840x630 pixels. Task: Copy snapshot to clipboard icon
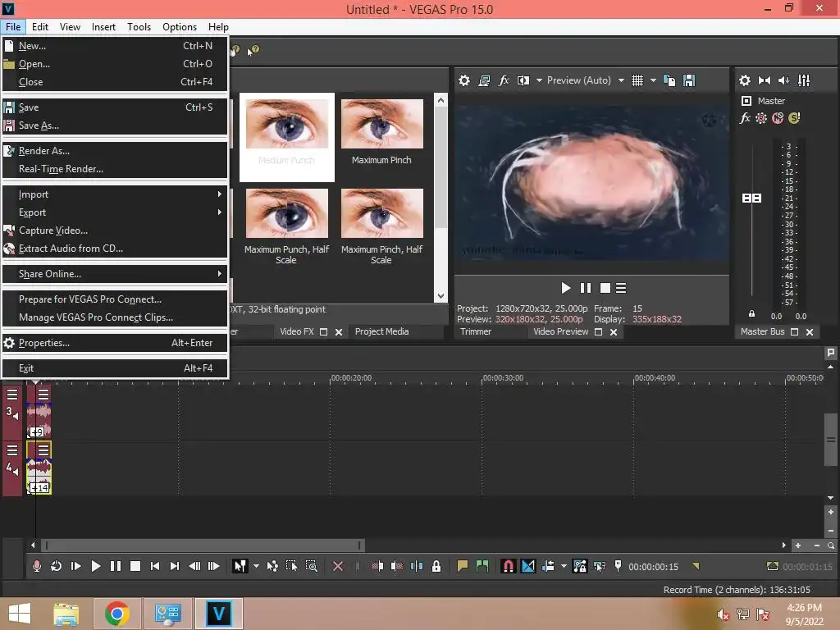669,80
